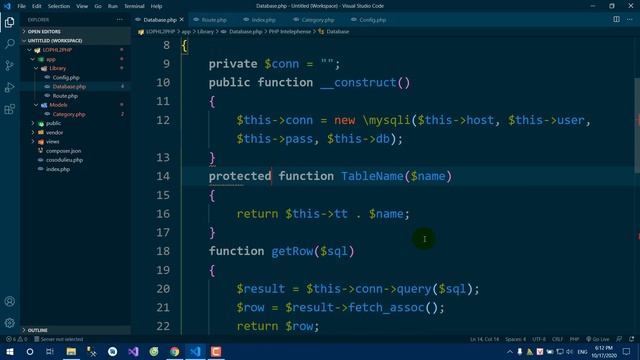Open the Selection menu

pyautogui.click(x=59, y=6)
